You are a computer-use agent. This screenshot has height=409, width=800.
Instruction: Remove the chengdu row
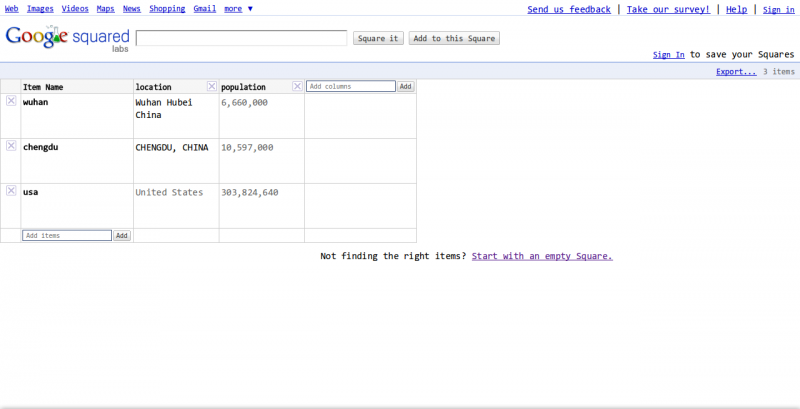point(11,146)
